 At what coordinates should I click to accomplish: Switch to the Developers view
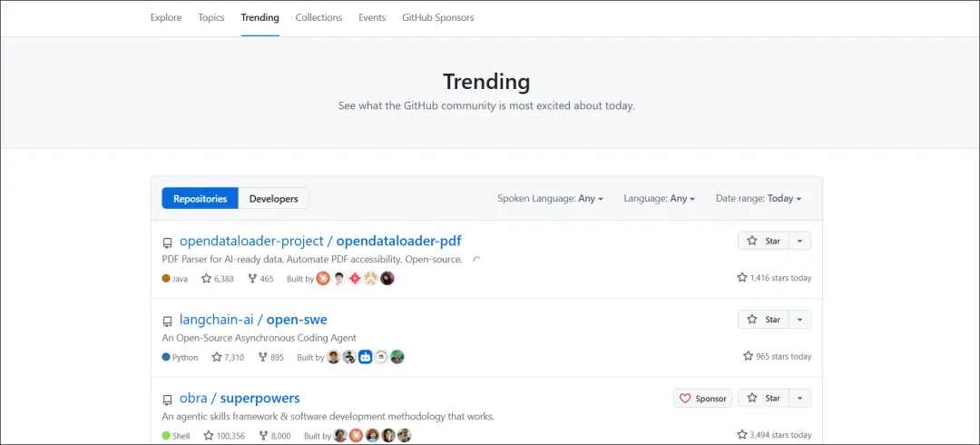pyautogui.click(x=274, y=198)
